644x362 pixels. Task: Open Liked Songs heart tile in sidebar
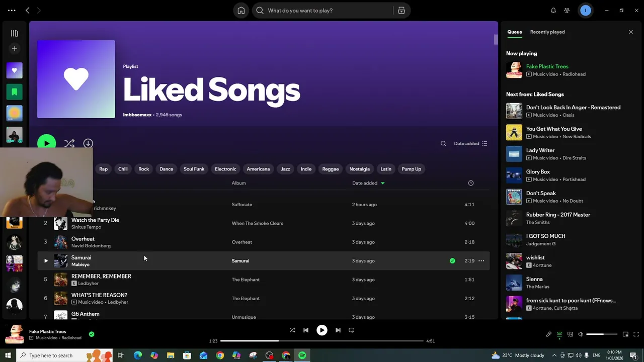coord(14,70)
